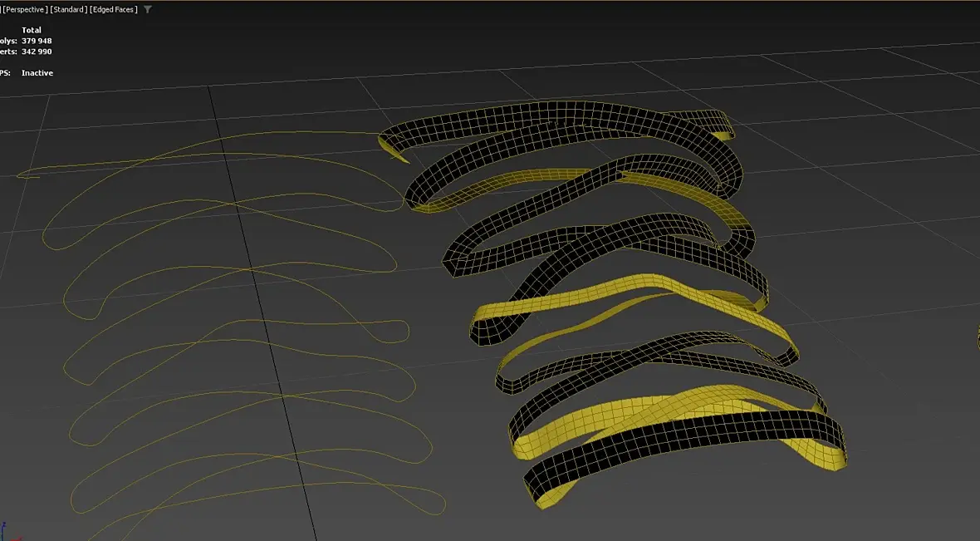Click the Total statistics heading

32,30
